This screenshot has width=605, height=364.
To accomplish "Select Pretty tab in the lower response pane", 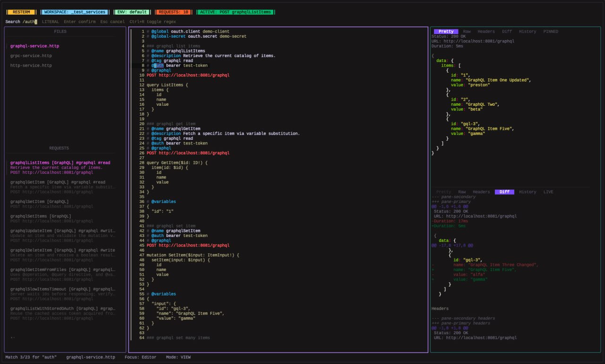I will coord(443,192).
